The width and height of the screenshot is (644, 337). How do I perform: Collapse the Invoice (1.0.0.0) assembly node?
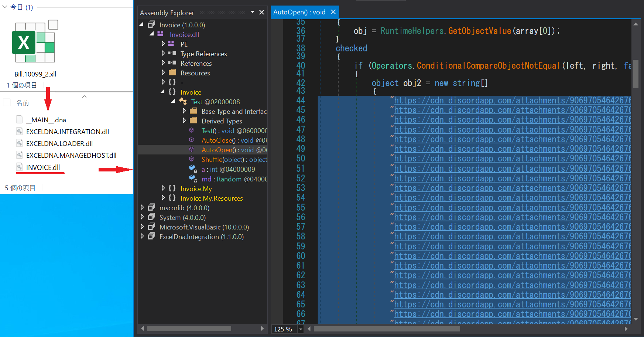(141, 24)
